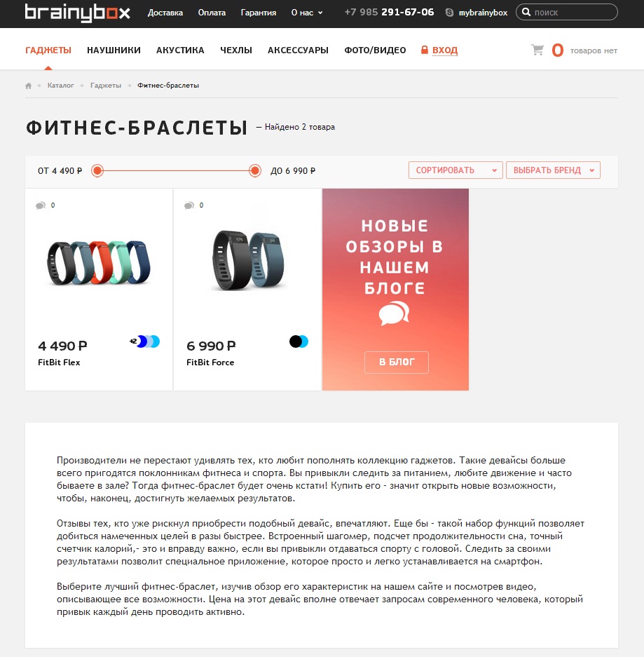Open the НАУШНИКИ category
The height and width of the screenshot is (657, 644).
(114, 50)
